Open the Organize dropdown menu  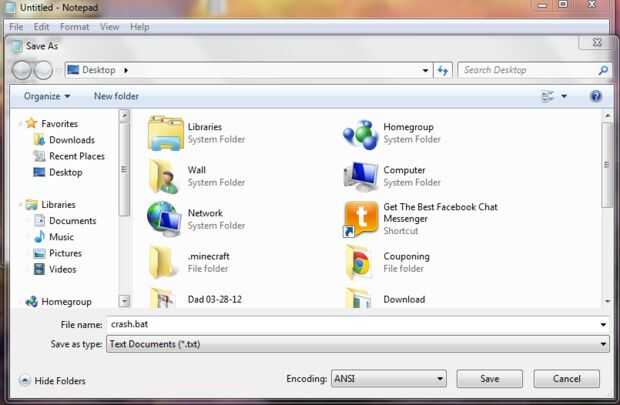47,96
